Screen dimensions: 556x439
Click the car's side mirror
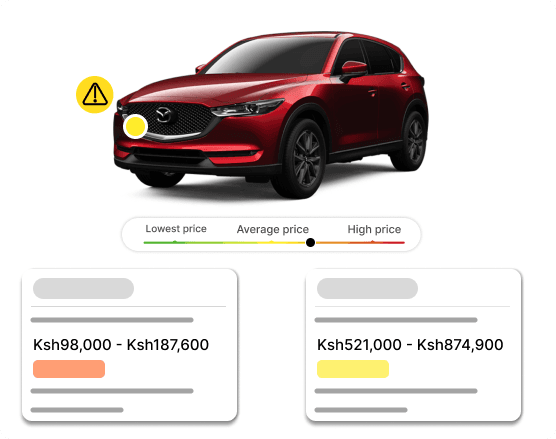tap(354, 70)
